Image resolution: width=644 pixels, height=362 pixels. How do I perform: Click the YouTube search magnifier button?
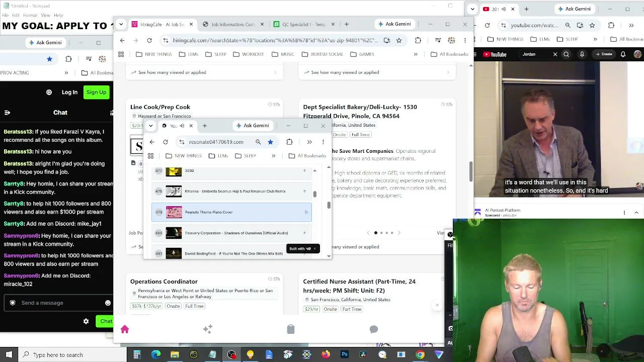pyautogui.click(x=566, y=54)
